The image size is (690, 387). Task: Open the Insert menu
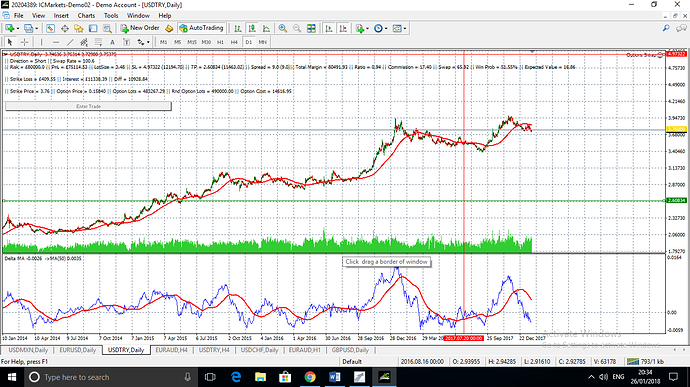61,15
